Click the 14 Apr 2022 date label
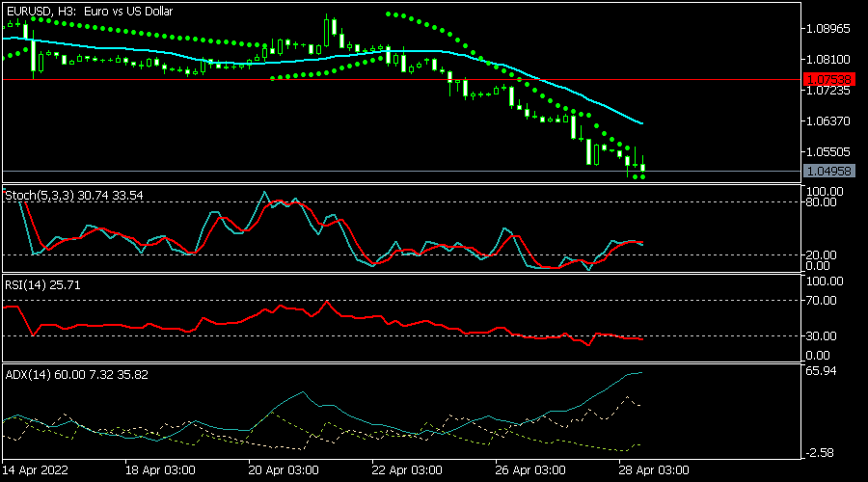Image resolution: width=868 pixels, height=482 pixels. coord(35,470)
